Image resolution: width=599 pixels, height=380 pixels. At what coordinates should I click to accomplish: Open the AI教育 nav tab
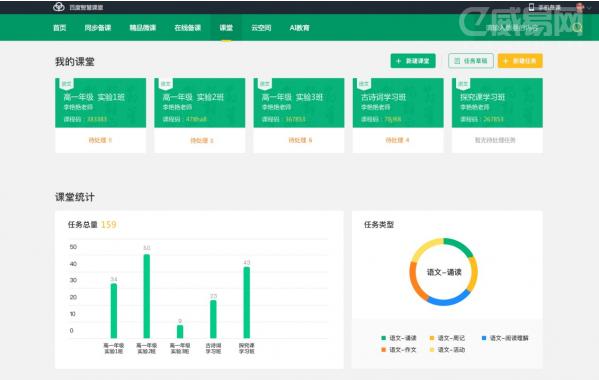[300, 27]
